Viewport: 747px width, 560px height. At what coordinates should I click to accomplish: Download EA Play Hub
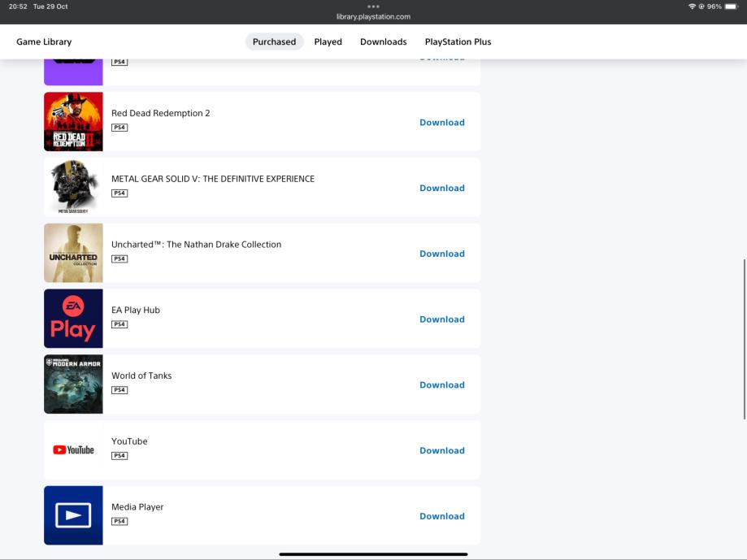(x=442, y=319)
